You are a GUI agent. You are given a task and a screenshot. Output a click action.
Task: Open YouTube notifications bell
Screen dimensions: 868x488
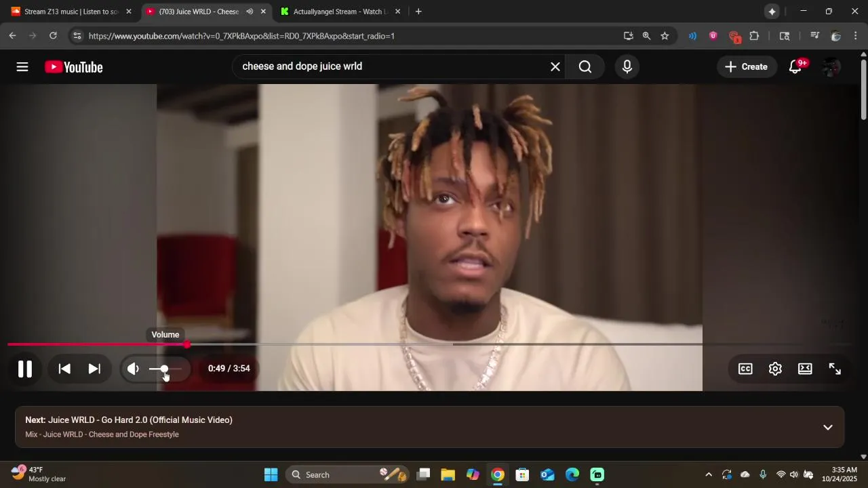point(796,66)
